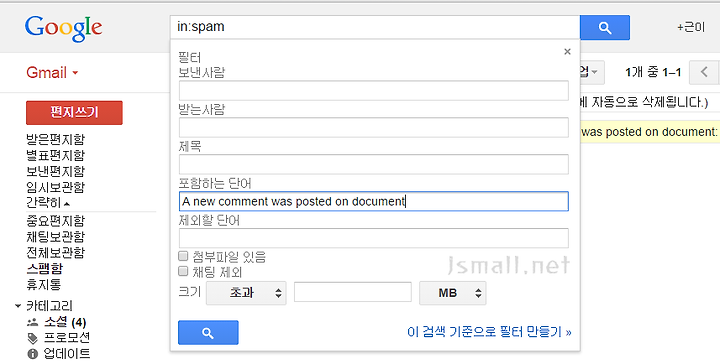Open the MB size unit dropdown
Viewport: 720px width, 364px height.
tap(453, 293)
